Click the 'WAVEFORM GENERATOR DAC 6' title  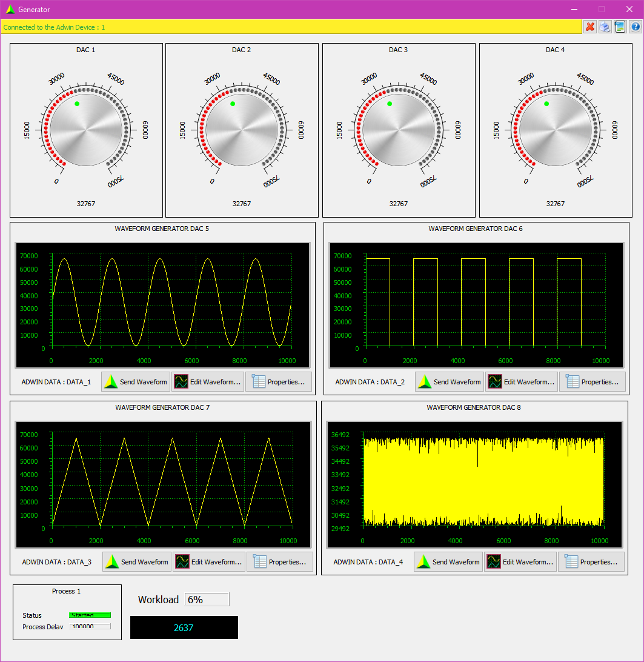(x=476, y=229)
